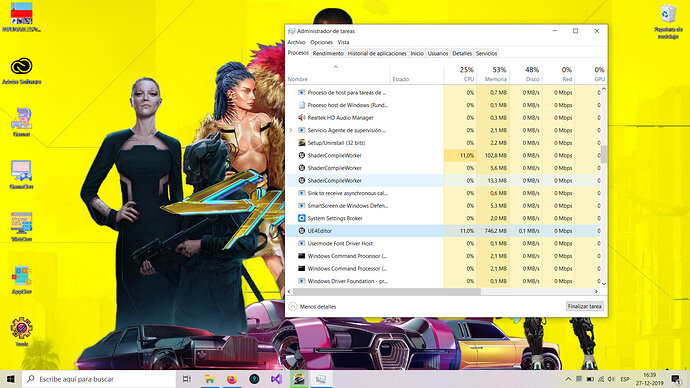Select the Sink to receive asynchronous row

[x=443, y=193]
